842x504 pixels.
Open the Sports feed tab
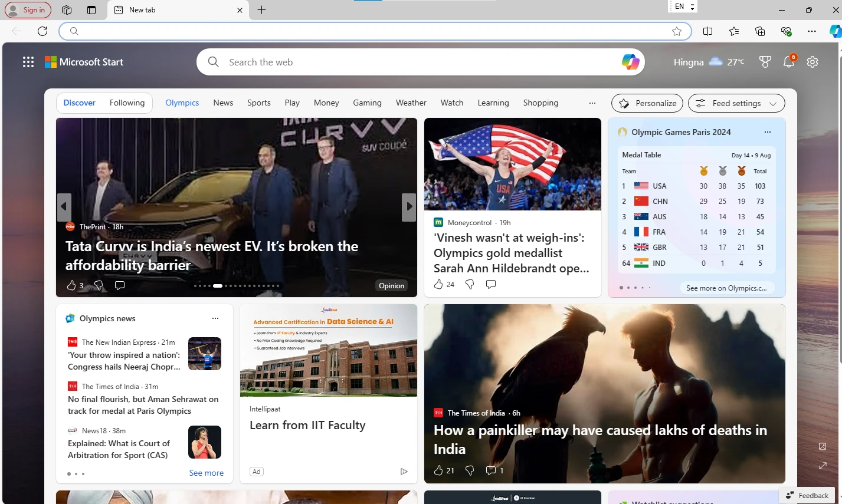(259, 103)
